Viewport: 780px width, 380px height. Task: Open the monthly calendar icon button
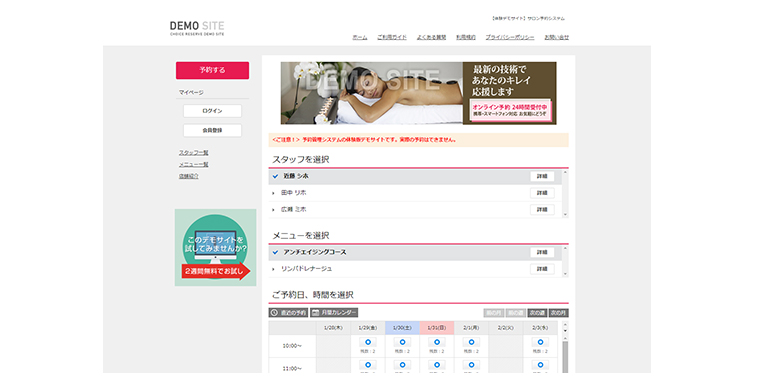[334, 313]
